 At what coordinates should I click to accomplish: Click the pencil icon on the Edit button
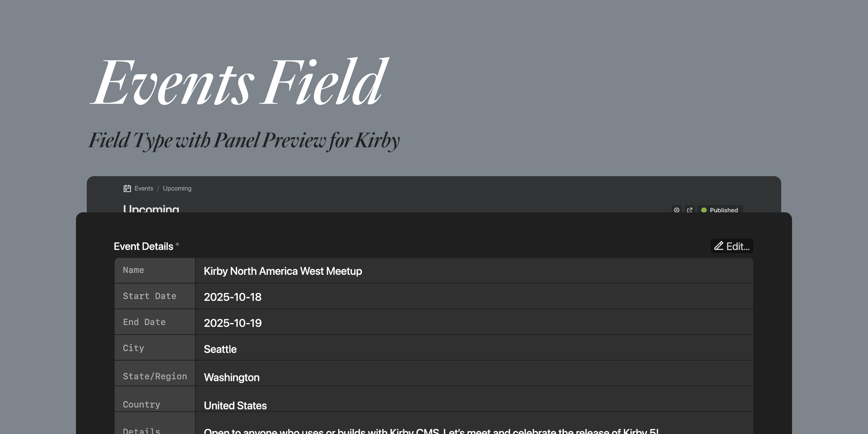[x=719, y=246]
